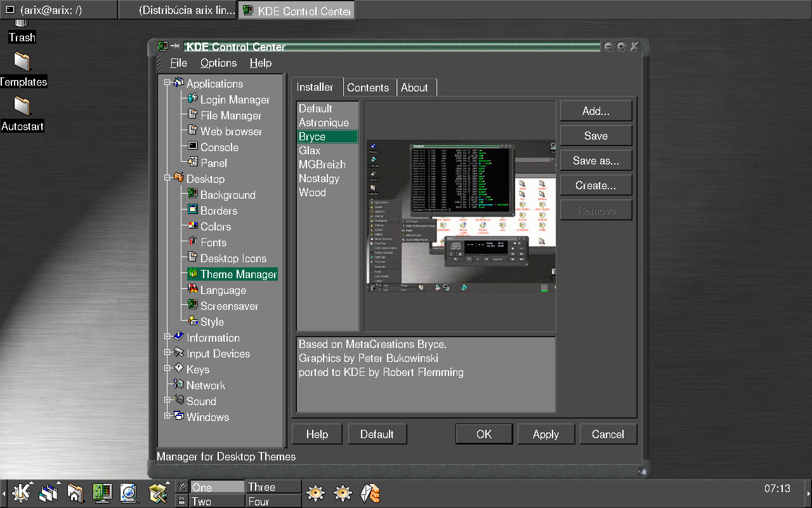The image size is (812, 508).
Task: Click the gear icon beside the Three button
Action: point(315,493)
